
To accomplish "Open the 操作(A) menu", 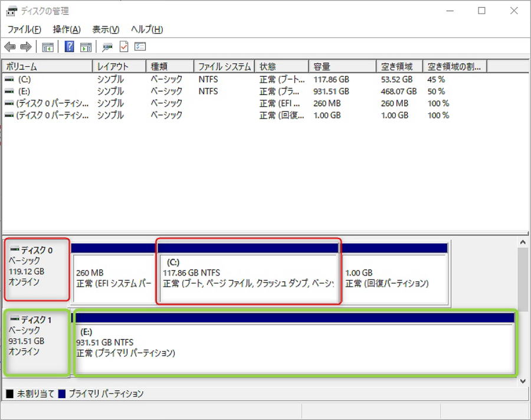I will point(67,29).
